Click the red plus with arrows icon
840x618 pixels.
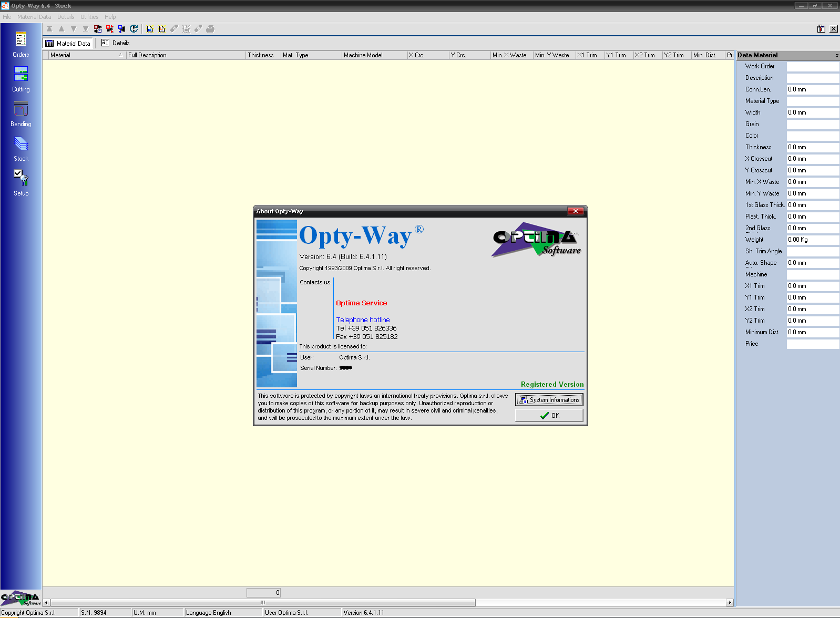[x=110, y=29]
